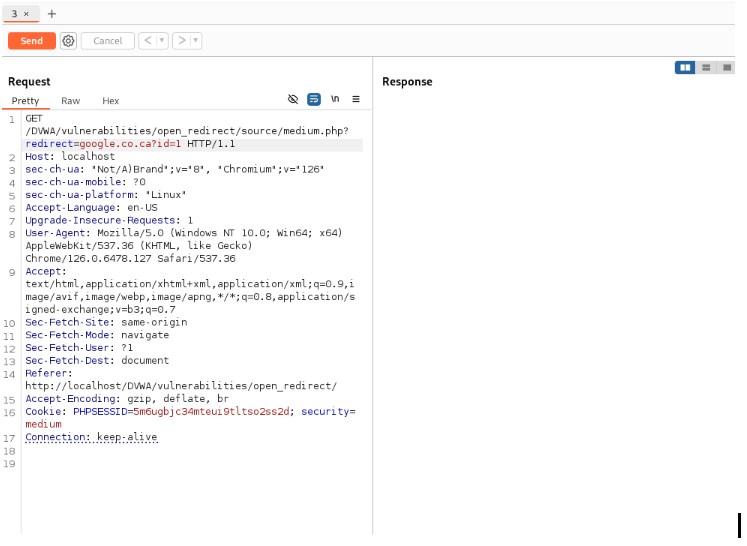Select the side-by-side layout view
Viewport: 747px width, 546px height.
pyautogui.click(x=685, y=68)
